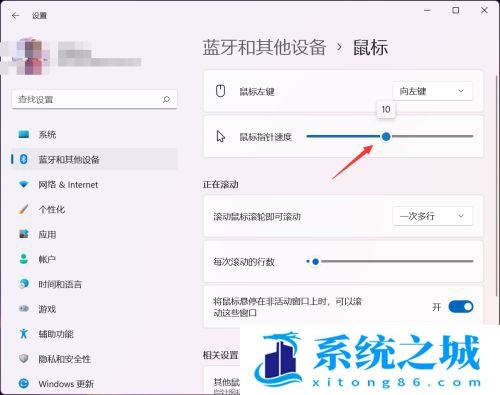Open the 向左键 primary button dropdown

click(x=432, y=91)
